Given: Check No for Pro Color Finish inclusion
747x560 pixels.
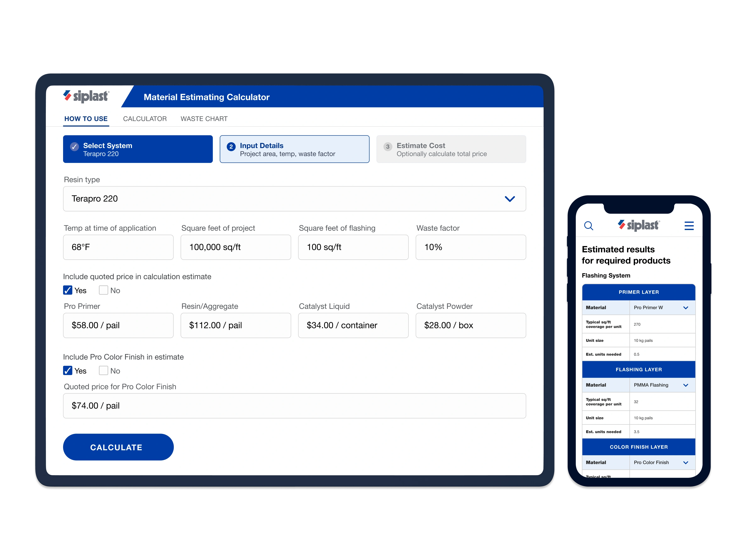Looking at the screenshot, I should click(x=103, y=371).
